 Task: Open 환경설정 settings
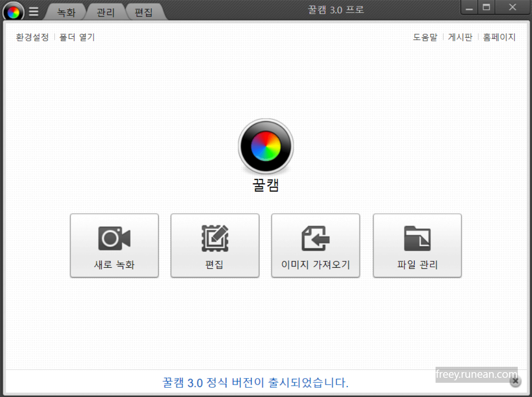[31, 37]
